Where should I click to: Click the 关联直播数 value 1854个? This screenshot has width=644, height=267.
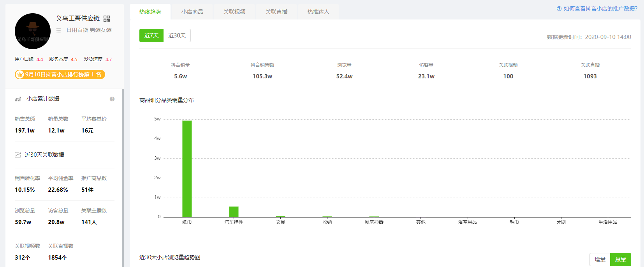(57, 258)
